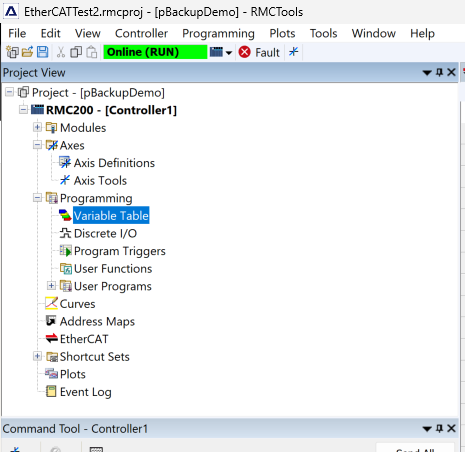Click the Copy icon in toolbar
This screenshot has width=465, height=452.
76,52
